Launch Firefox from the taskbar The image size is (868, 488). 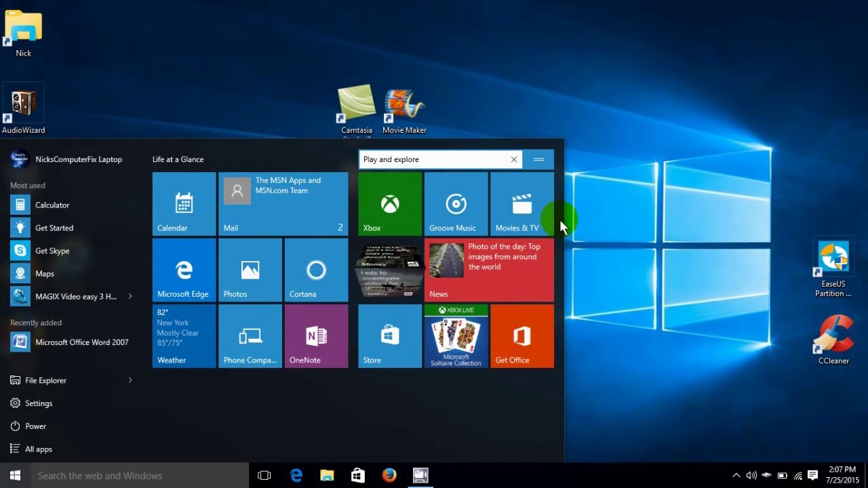389,475
